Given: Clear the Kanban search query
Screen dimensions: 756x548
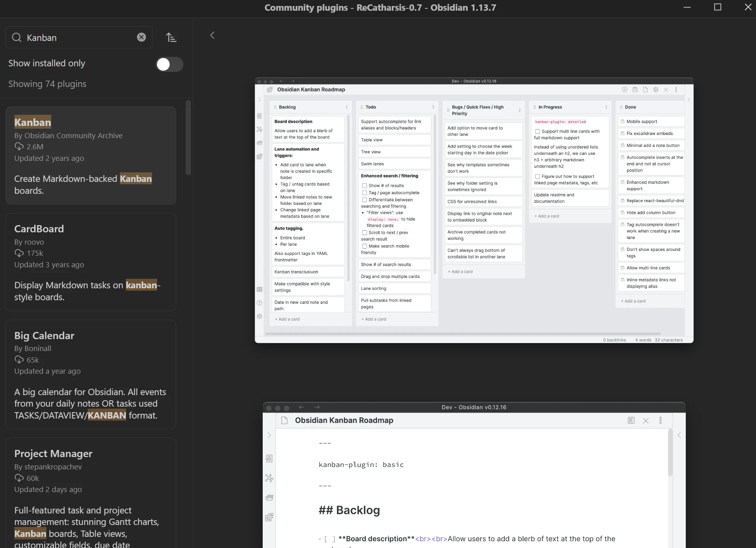Looking at the screenshot, I should coord(141,37).
